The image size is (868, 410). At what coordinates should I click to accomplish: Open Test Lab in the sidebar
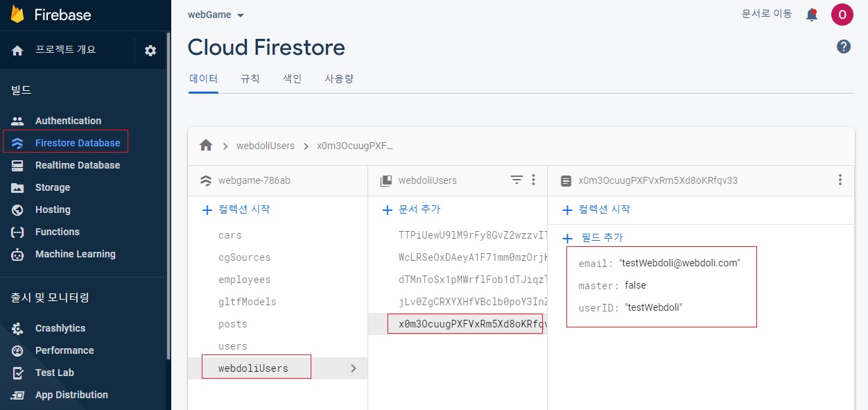(54, 373)
